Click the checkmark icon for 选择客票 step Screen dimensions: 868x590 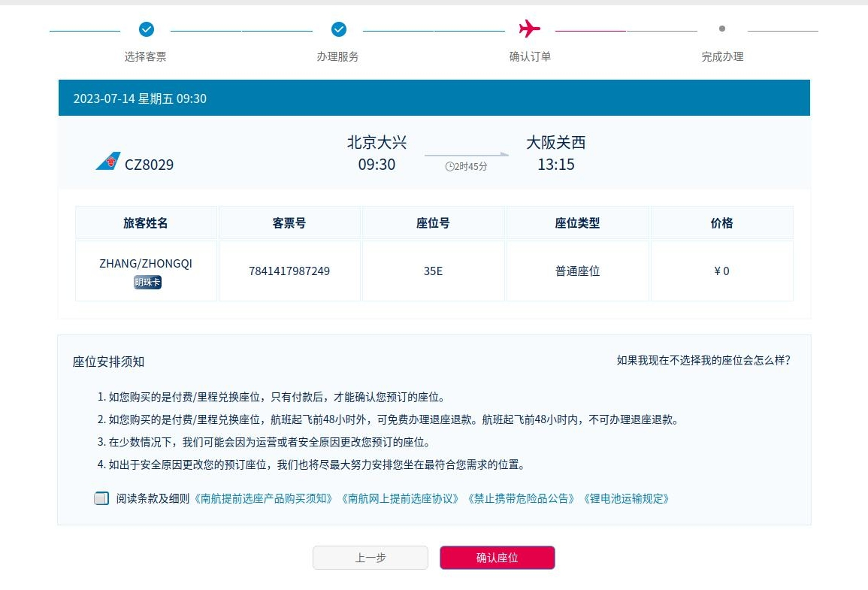(147, 29)
